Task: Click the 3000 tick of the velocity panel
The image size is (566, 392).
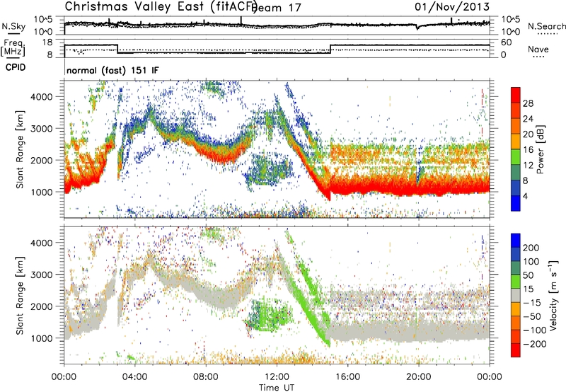Action: click(x=41, y=275)
